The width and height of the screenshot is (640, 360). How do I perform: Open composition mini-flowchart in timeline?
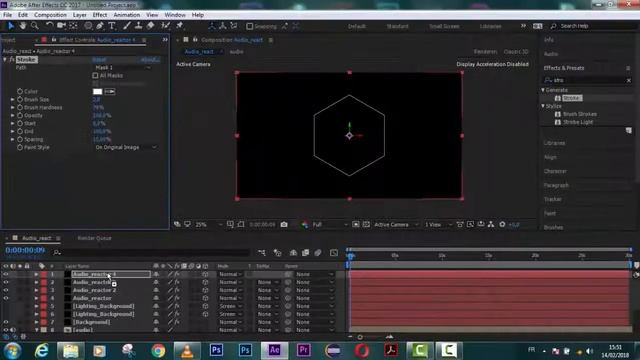click(262, 253)
